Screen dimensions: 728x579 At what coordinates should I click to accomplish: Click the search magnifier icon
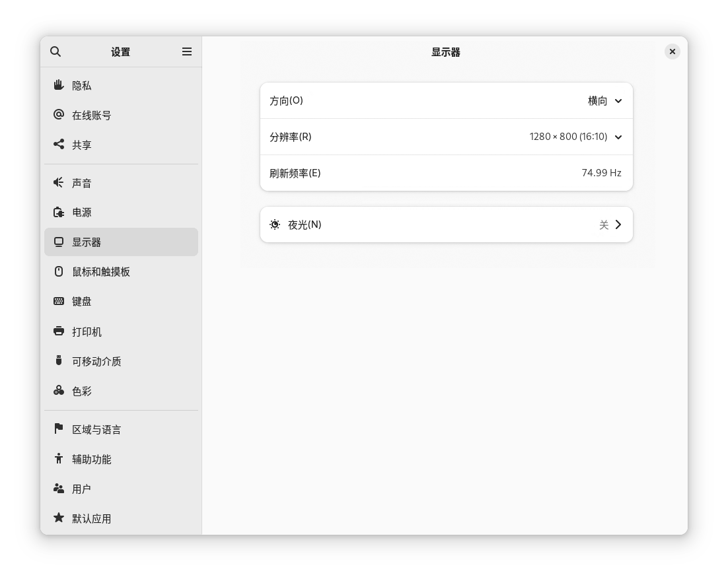55,51
